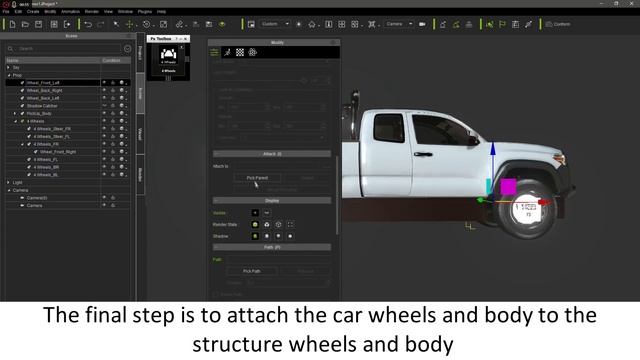This screenshot has width=640, height=360.
Task: Toggle visibility eye for bottom Camera row
Action: (x=104, y=205)
